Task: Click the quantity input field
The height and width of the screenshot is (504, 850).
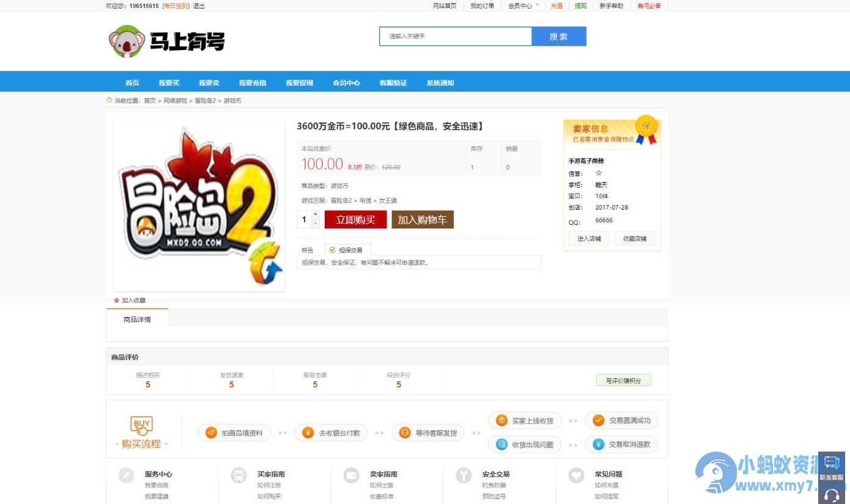Action: click(305, 219)
